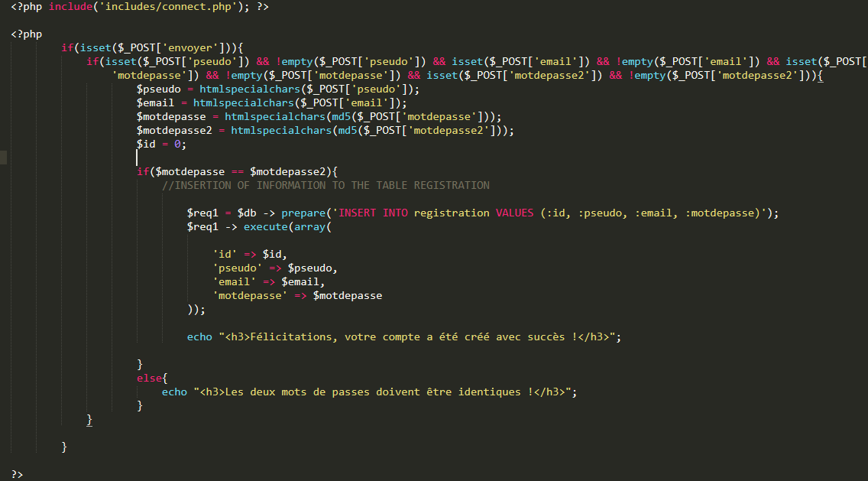The width and height of the screenshot is (868, 481).
Task: Click the array keyword after execute
Action: point(309,226)
